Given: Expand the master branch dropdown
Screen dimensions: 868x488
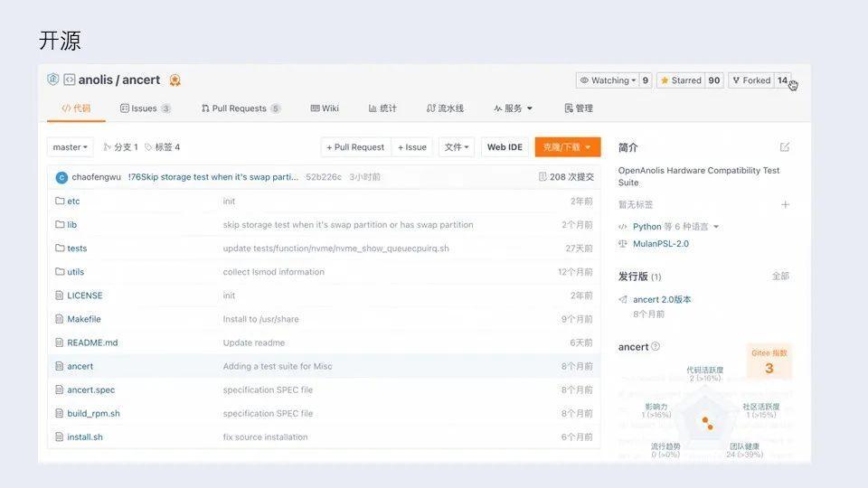Looking at the screenshot, I should click(x=71, y=147).
